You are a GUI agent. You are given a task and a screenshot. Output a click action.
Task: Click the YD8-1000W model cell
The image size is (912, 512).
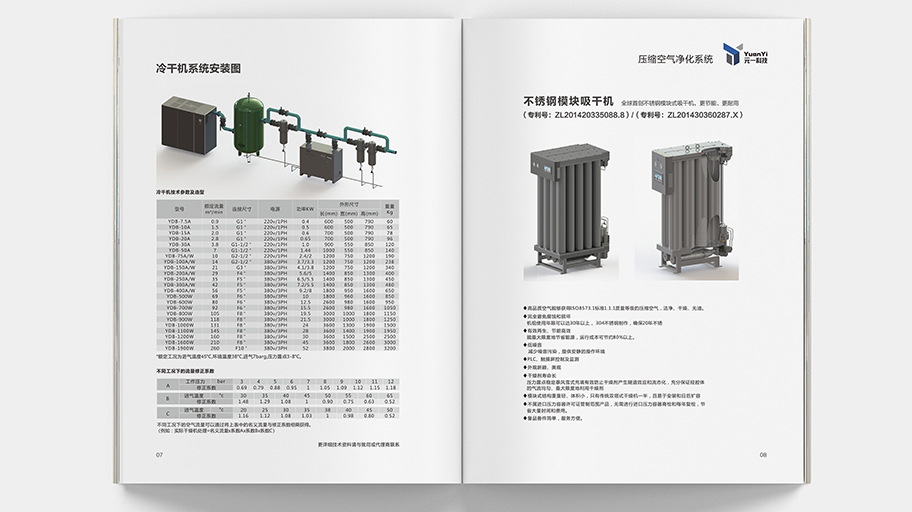[x=179, y=325]
